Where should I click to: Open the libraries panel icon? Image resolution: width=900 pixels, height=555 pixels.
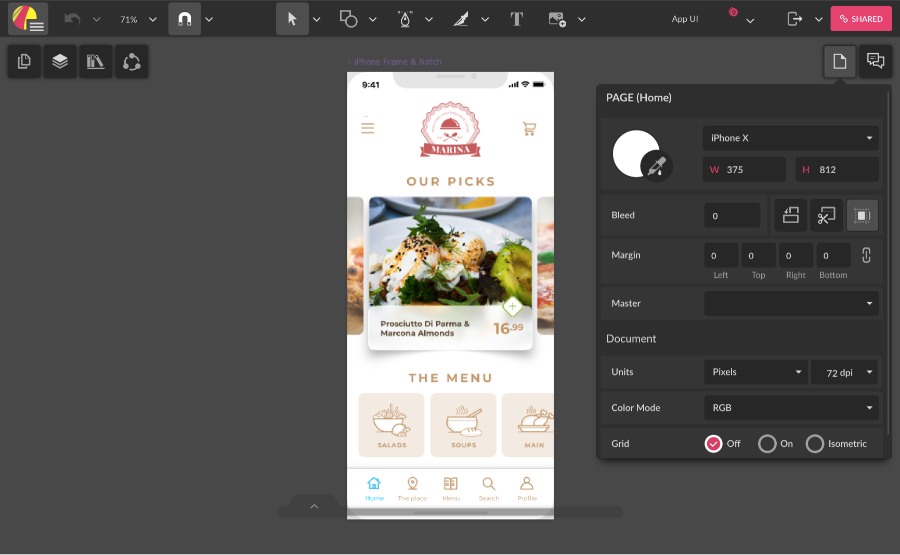click(x=96, y=62)
